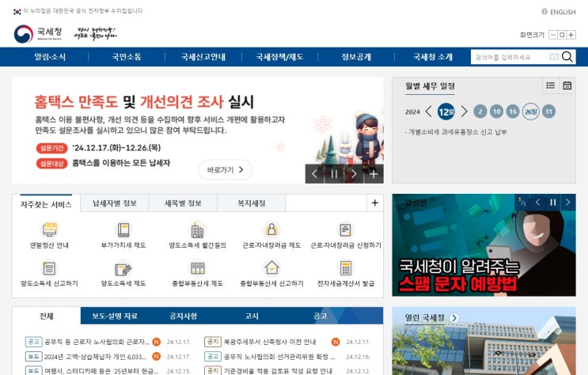This screenshot has width=588, height=375.
Task: Switch site language to ENGLISH
Action: point(563,12)
